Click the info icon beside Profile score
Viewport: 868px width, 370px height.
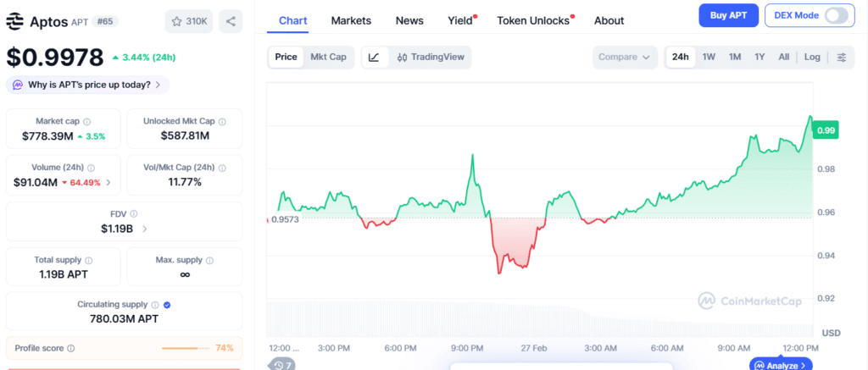click(71, 349)
